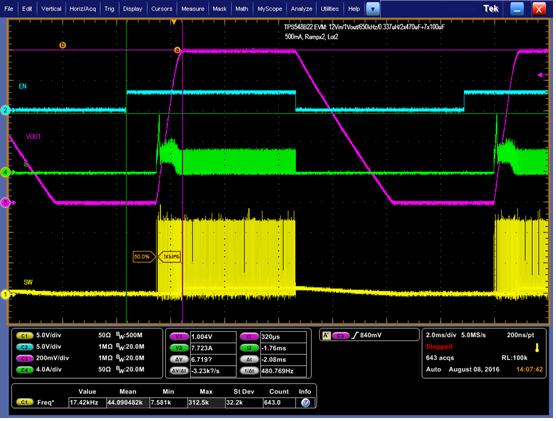This screenshot has width=556, height=421.
Task: Open the Cursors menu
Action: coord(162,9)
